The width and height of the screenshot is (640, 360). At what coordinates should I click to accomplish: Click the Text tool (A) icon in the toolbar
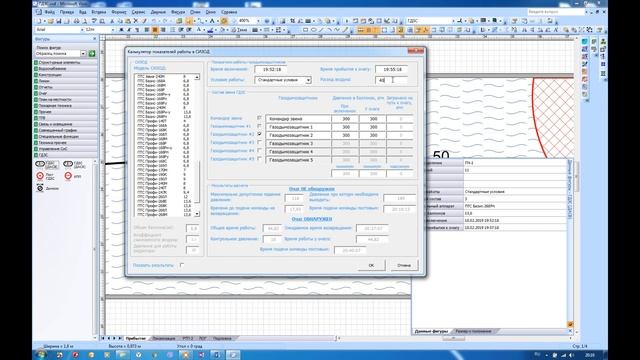pos(212,21)
